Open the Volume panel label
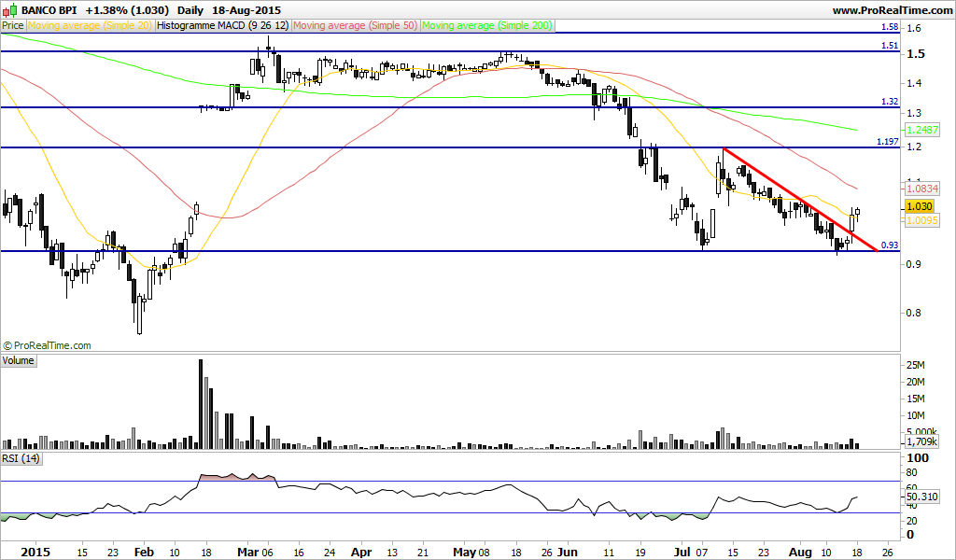Screen dimensions: 956x560 tap(19, 360)
